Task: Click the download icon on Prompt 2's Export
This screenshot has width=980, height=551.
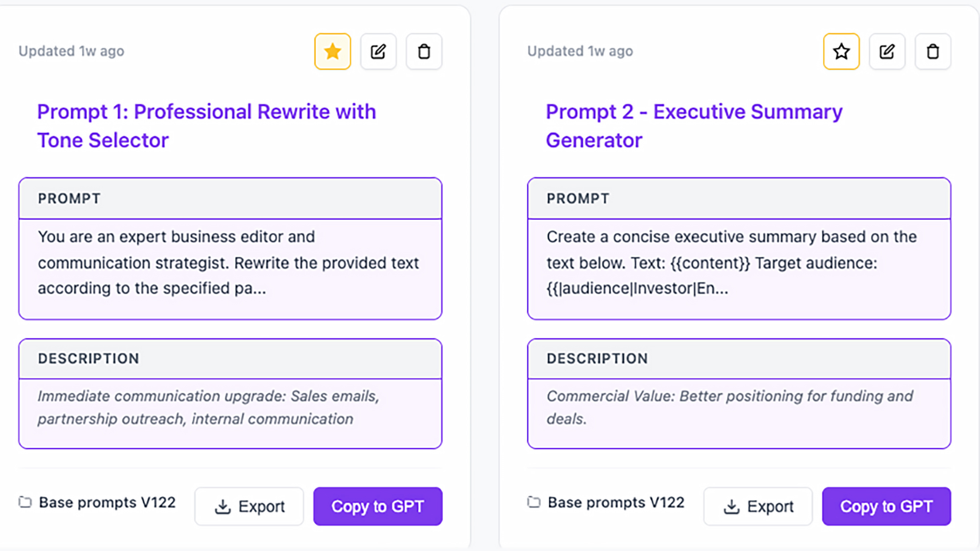Action: pyautogui.click(x=732, y=506)
